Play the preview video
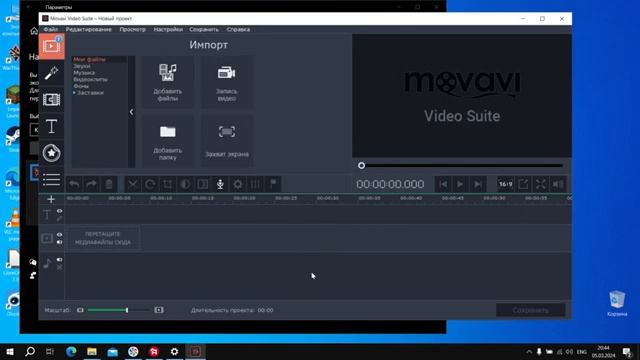This screenshot has width=640, height=360. [x=460, y=184]
